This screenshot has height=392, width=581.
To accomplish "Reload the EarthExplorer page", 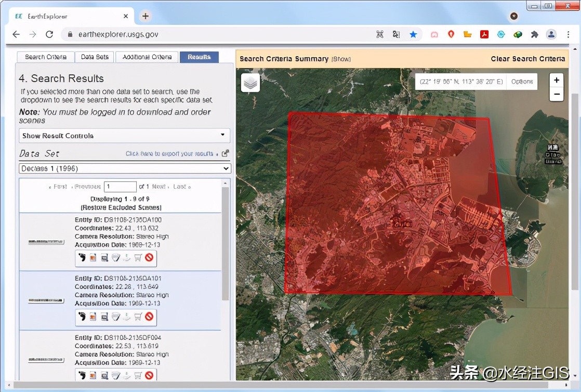I will click(x=49, y=34).
